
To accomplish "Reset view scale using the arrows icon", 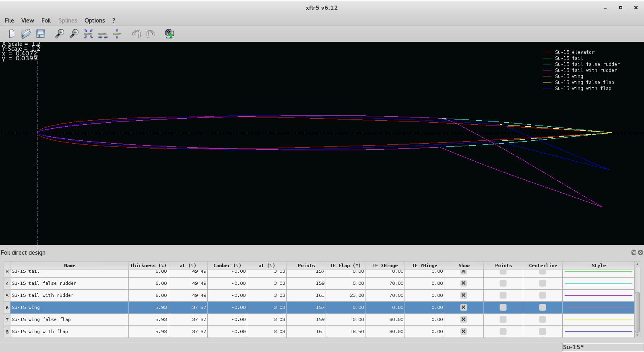I will [x=89, y=34].
